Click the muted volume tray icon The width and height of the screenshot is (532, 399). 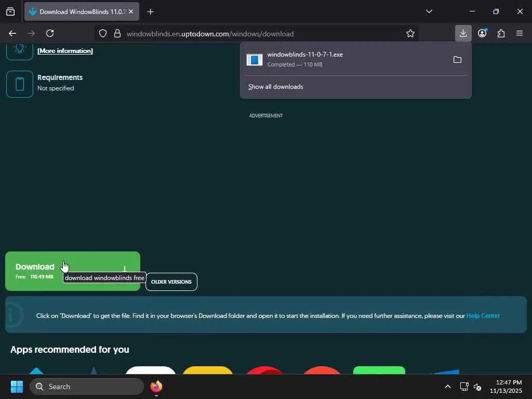pyautogui.click(x=477, y=387)
